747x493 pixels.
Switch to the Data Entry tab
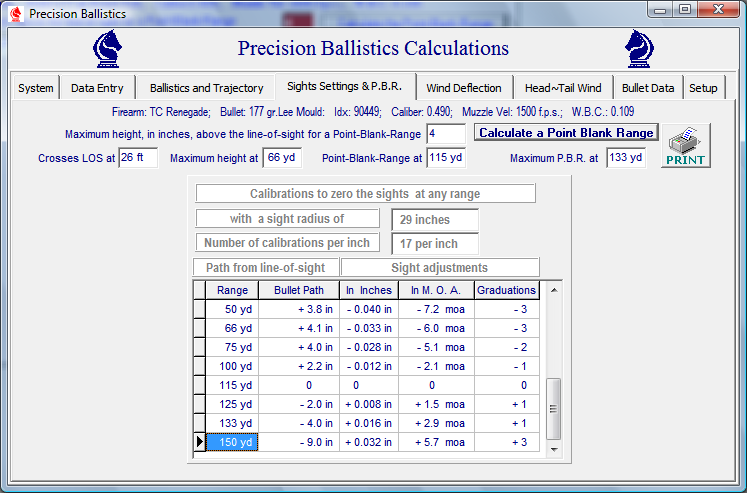point(97,88)
